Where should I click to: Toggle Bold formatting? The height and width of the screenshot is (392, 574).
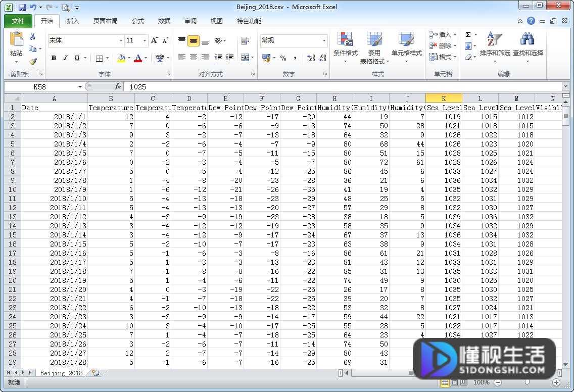click(x=54, y=58)
